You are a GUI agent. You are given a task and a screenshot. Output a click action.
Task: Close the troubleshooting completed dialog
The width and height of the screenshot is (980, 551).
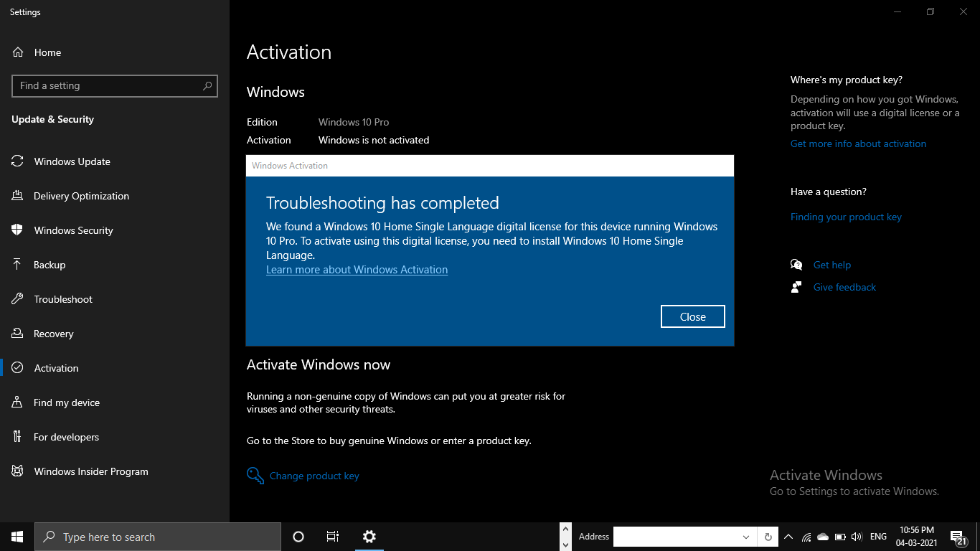coord(693,316)
